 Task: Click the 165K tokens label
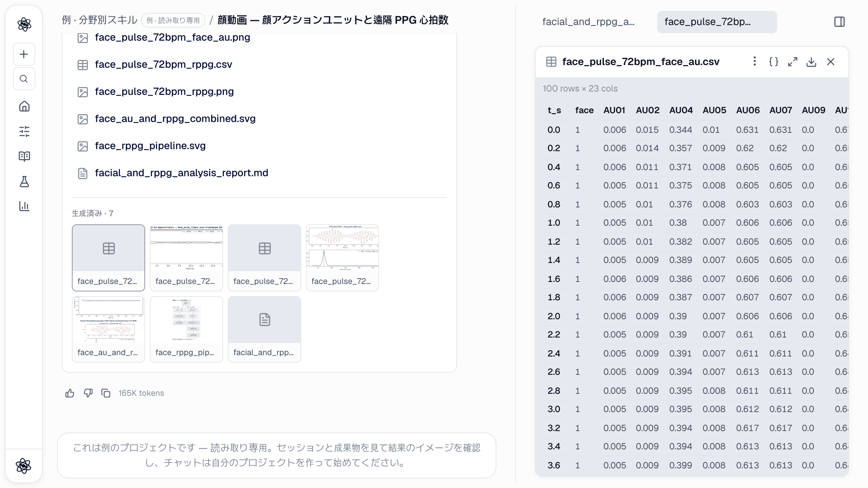(x=141, y=393)
